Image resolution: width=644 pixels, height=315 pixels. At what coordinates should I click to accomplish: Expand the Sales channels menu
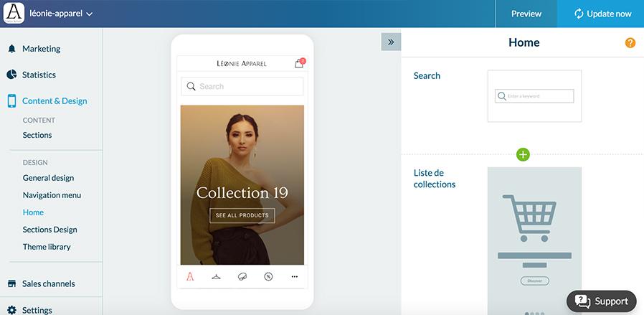point(48,283)
